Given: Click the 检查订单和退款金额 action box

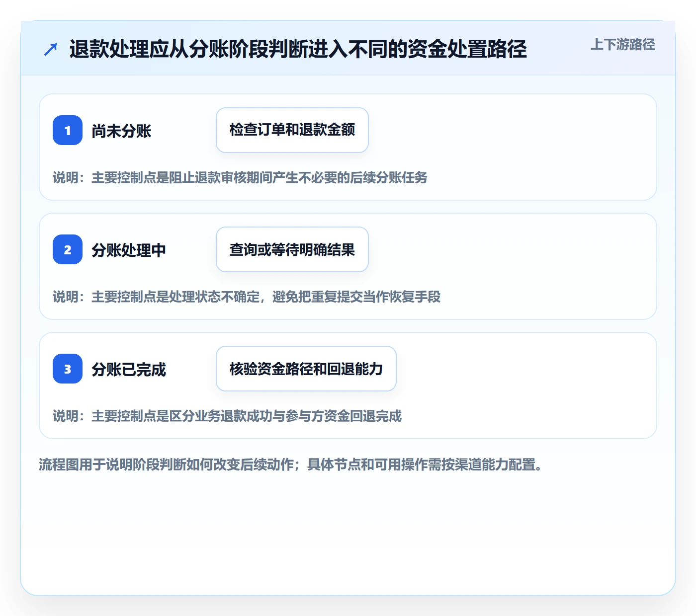Looking at the screenshot, I should click(x=292, y=130).
